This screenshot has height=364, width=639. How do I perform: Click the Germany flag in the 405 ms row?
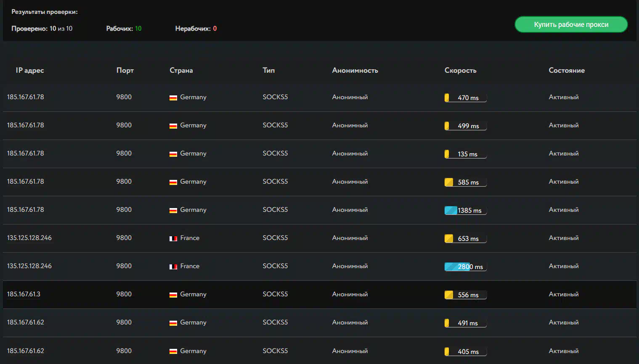point(173,351)
